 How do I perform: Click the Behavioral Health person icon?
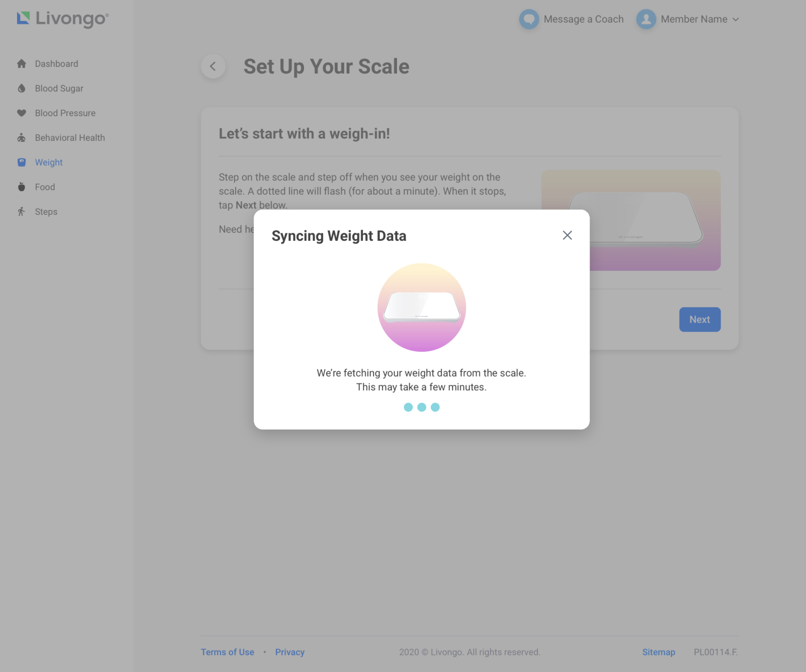point(22,137)
